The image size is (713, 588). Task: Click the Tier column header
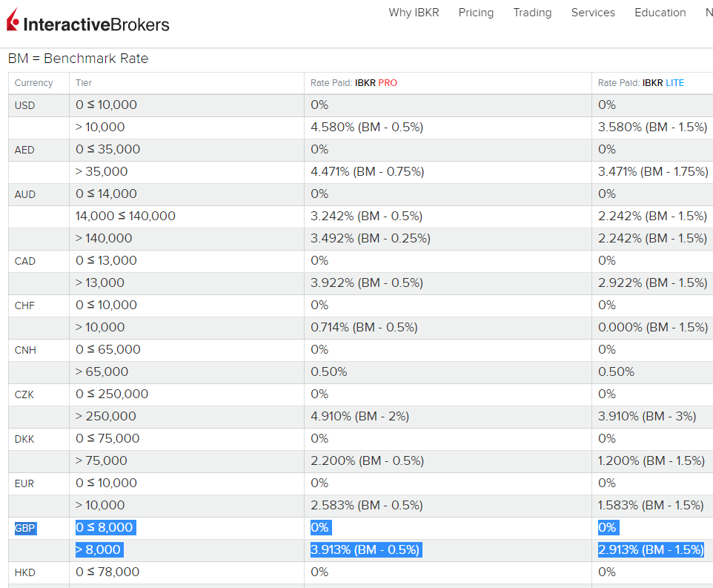tap(84, 83)
